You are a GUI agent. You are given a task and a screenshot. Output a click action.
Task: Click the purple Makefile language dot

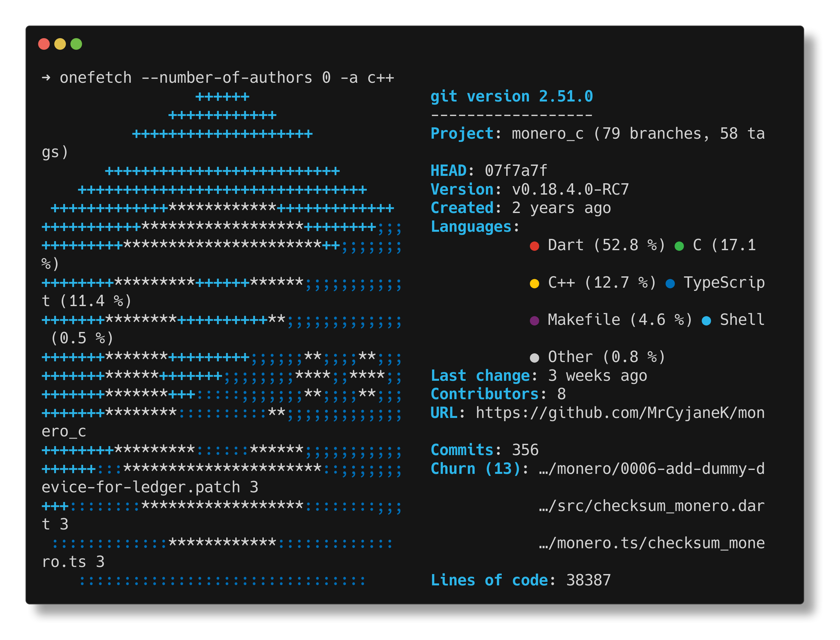pyautogui.click(x=535, y=320)
